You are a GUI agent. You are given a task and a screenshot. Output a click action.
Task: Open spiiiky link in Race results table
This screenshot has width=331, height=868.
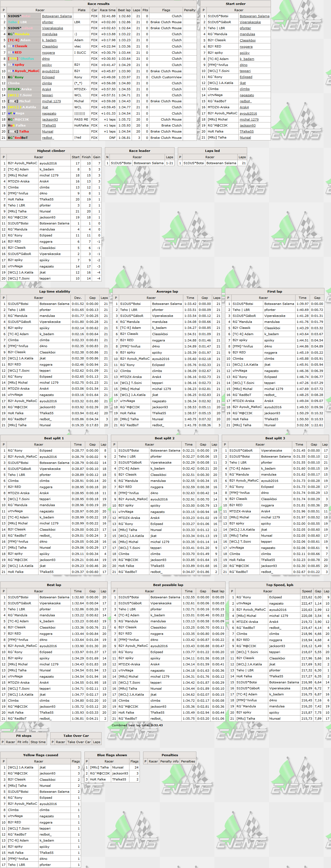click(47, 65)
